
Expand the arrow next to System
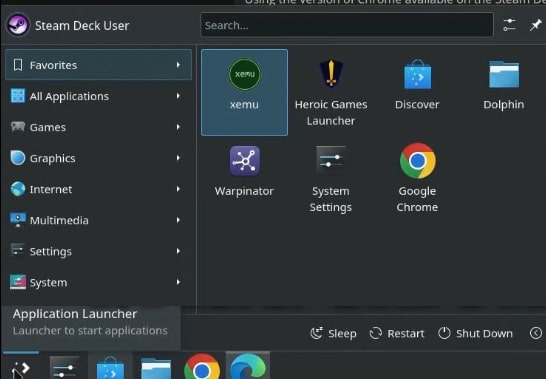(178, 282)
